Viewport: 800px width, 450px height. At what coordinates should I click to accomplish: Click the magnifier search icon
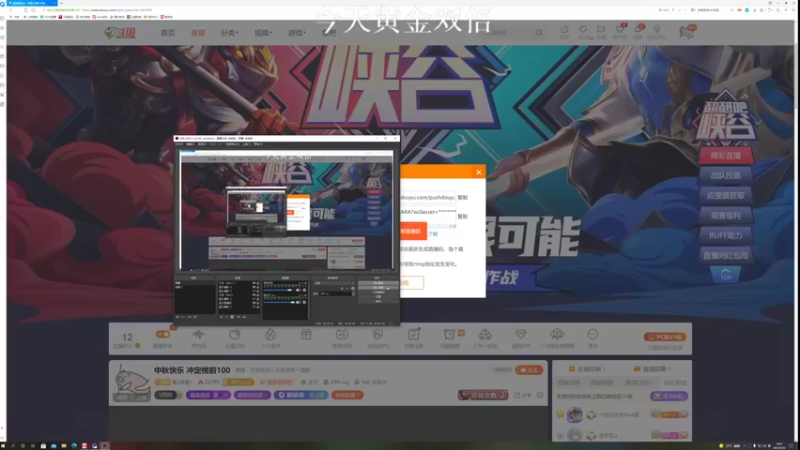coord(539,33)
